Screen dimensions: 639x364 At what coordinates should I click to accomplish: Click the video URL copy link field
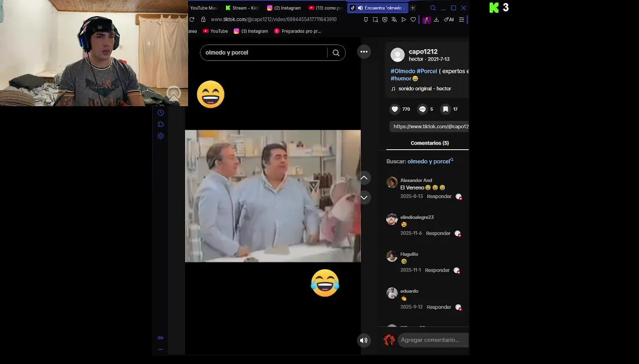pos(430,126)
